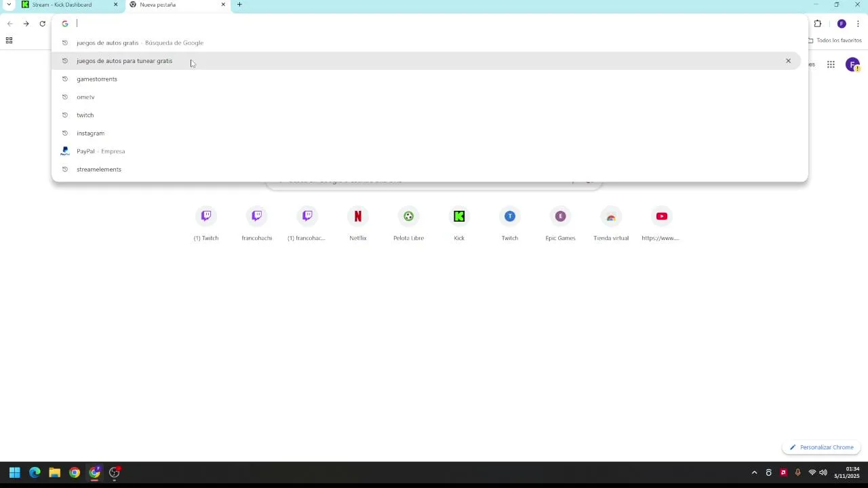Remove the highlighted suggestion with X
Screen dimensions: 868x488
[x=788, y=61]
